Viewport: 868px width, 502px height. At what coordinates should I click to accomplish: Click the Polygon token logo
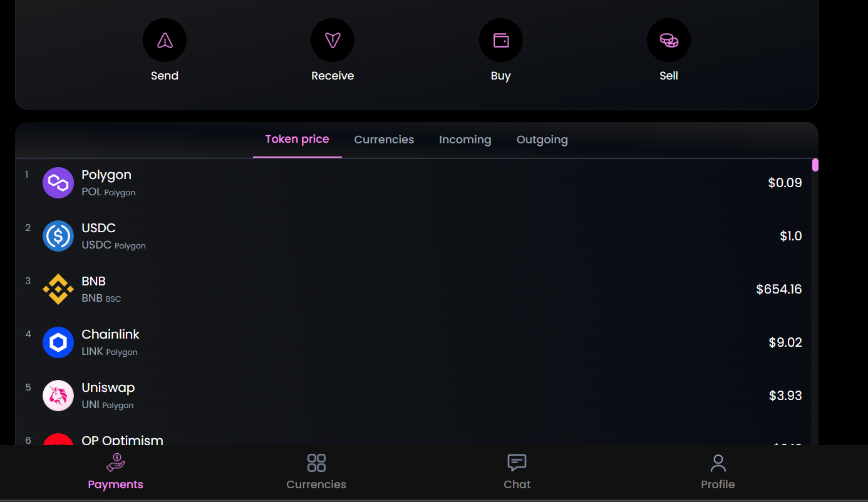[58, 183]
